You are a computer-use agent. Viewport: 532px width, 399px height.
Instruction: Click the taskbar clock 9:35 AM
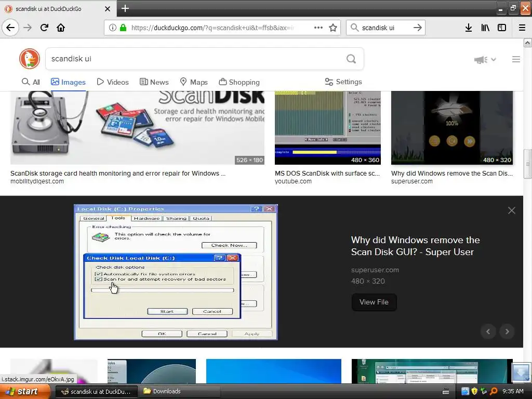513,392
